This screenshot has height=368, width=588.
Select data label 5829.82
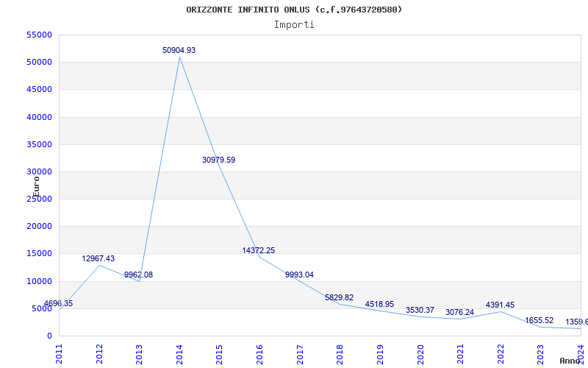pyautogui.click(x=339, y=298)
